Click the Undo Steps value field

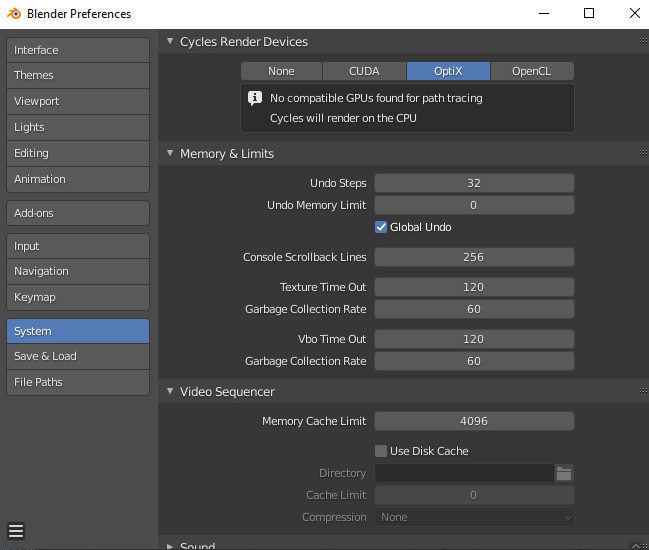474,183
